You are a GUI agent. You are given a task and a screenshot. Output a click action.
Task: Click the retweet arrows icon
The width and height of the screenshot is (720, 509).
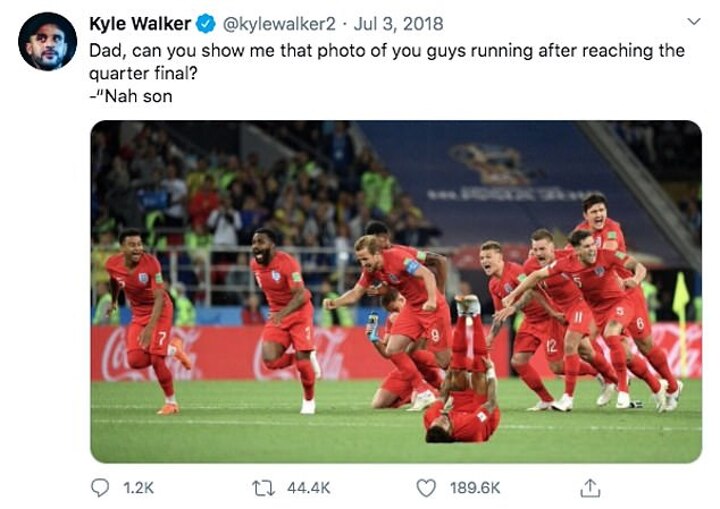[x=261, y=488]
